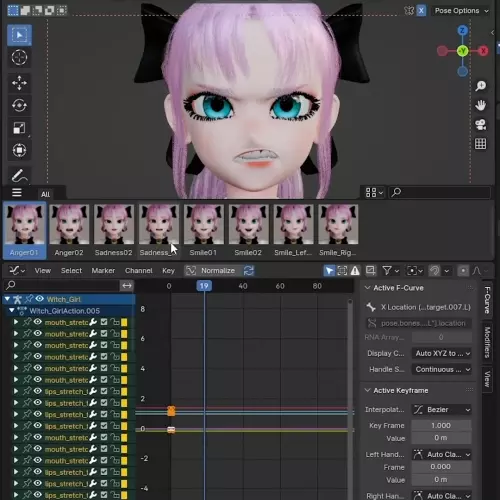Click the red X axis gizmo

pos(483,51)
